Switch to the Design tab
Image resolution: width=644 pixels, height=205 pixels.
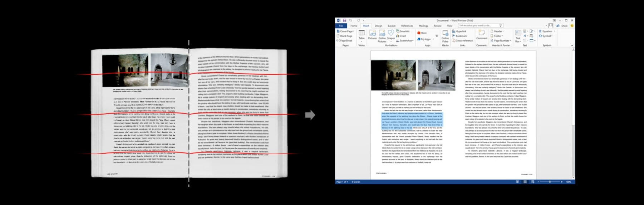378,26
